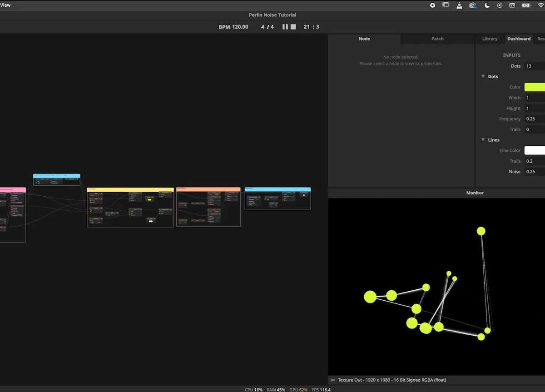This screenshot has height=392, width=545.
Task: Click the screen recording stop icon
Action: click(432, 5)
